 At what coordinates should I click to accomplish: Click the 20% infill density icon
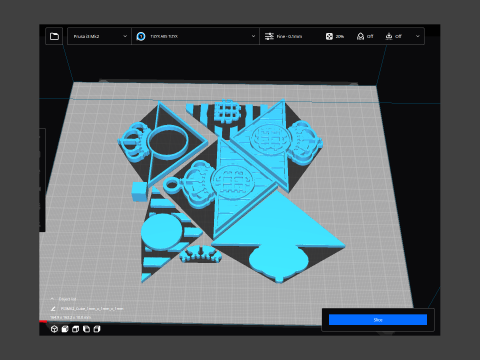329,36
